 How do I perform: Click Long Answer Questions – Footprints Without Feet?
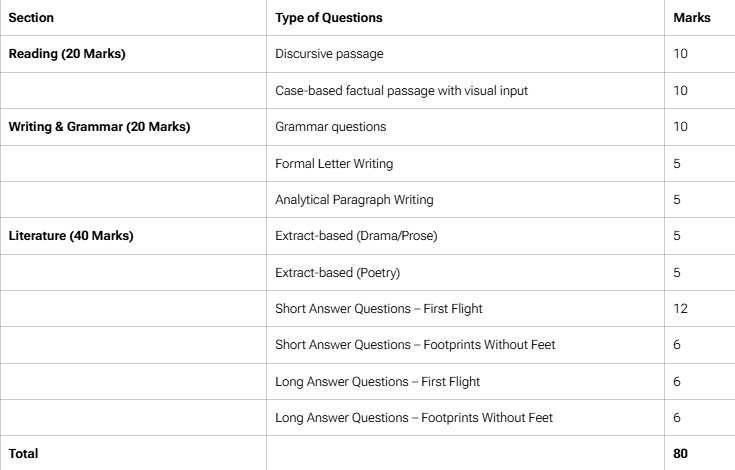[413, 418]
